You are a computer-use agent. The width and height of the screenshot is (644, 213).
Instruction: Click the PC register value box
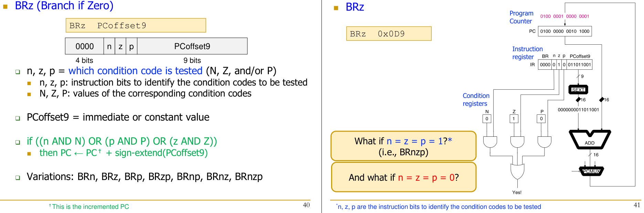pos(564,31)
